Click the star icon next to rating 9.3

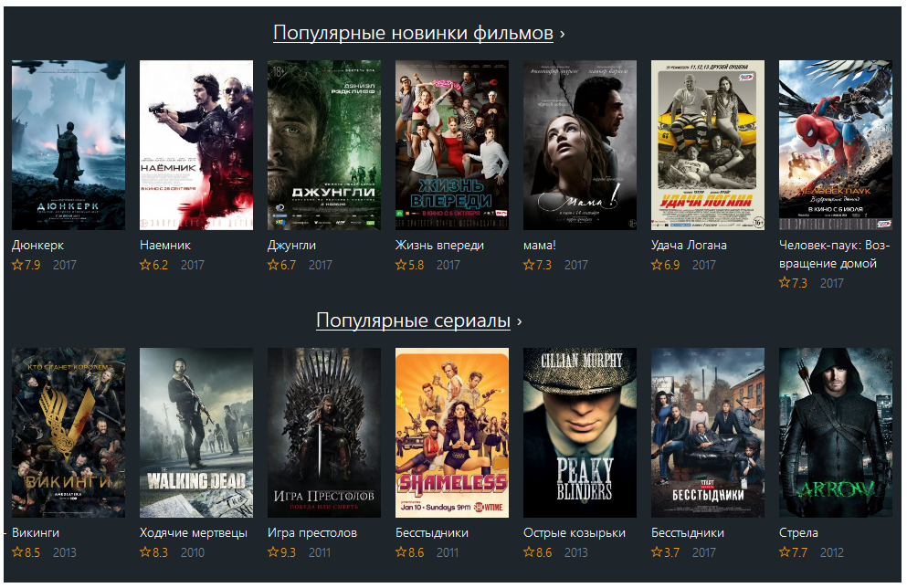(x=273, y=552)
